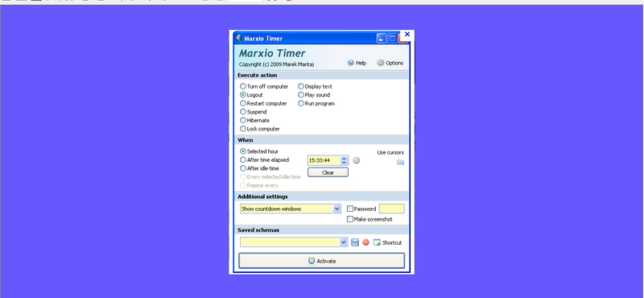Select the Play sound action
This screenshot has height=298, width=644.
pyautogui.click(x=301, y=95)
